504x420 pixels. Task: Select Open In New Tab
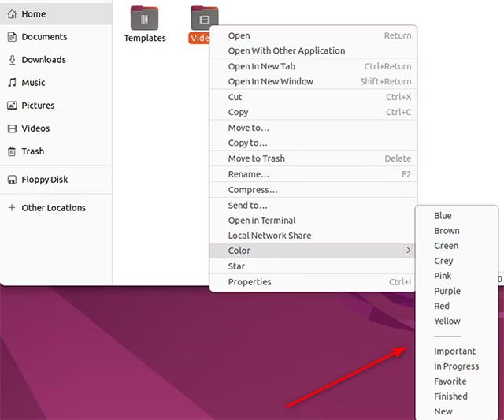[313, 66]
